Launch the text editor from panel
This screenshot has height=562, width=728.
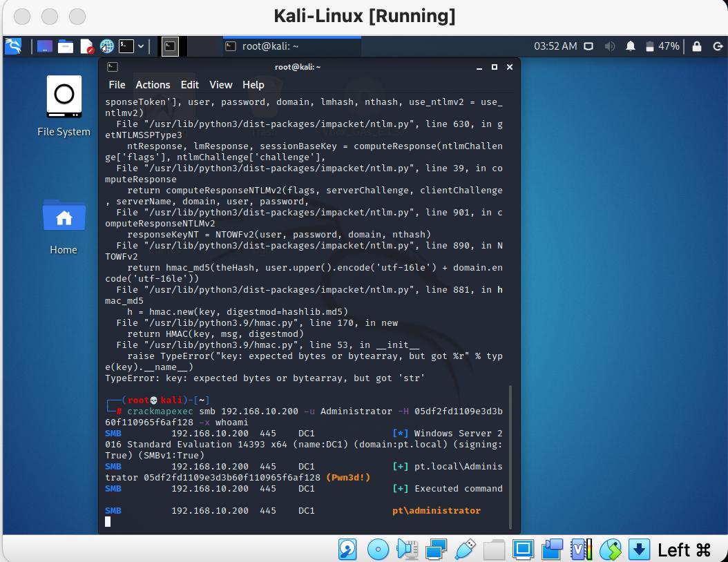(x=87, y=46)
